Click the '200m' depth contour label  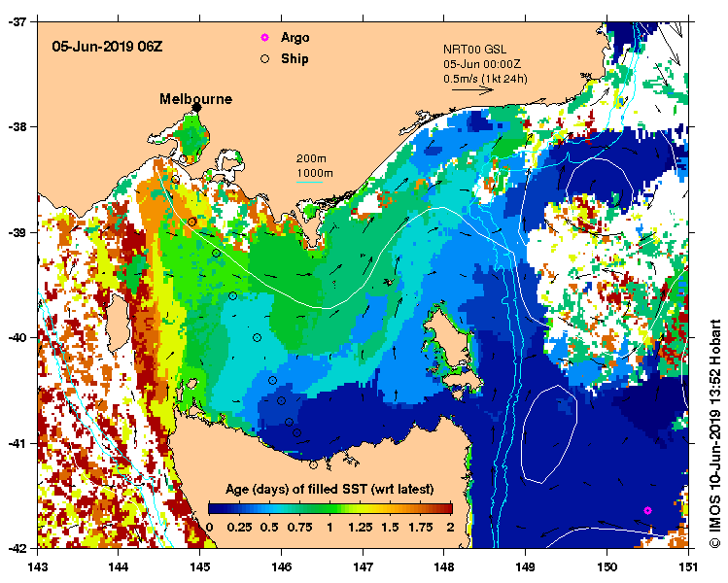click(311, 158)
